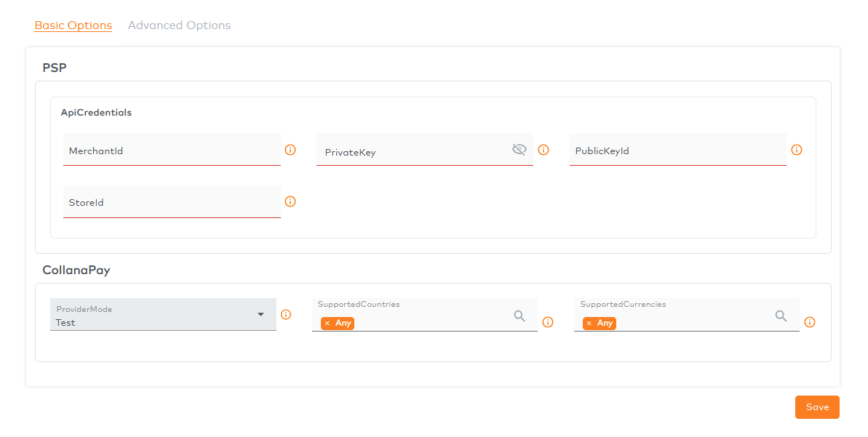Viewport: 868px width, 437px height.
Task: Switch to Basic Options tab
Action: pyautogui.click(x=73, y=25)
